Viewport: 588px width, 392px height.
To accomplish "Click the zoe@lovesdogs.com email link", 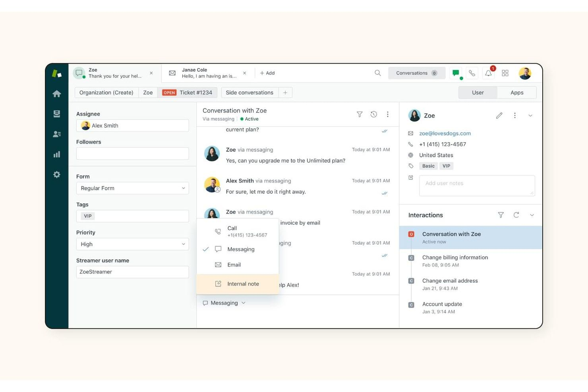I will pyautogui.click(x=445, y=133).
